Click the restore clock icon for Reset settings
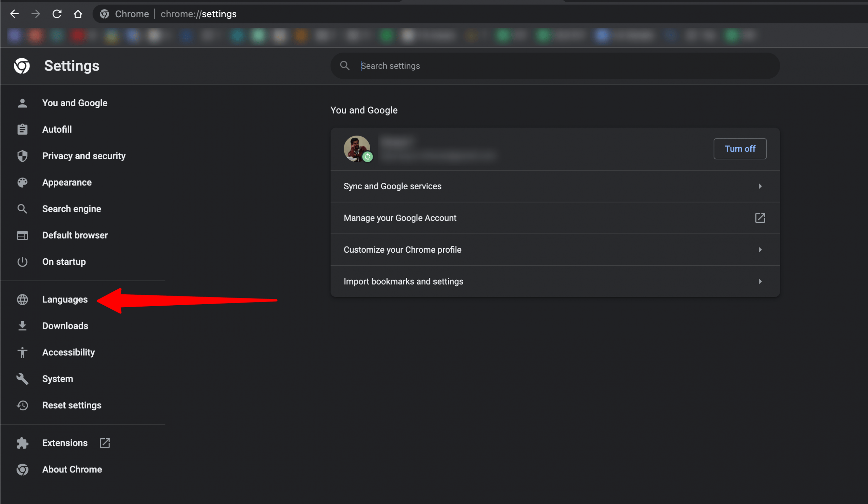 (x=22, y=405)
